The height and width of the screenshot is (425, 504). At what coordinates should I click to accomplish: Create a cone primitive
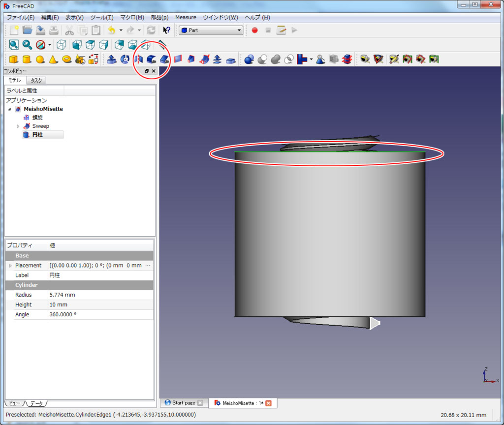53,59
